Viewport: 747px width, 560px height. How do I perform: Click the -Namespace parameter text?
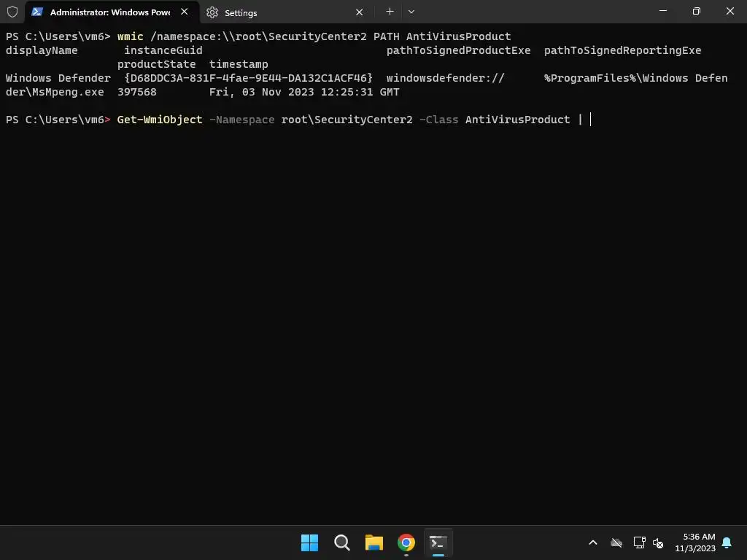click(x=241, y=120)
